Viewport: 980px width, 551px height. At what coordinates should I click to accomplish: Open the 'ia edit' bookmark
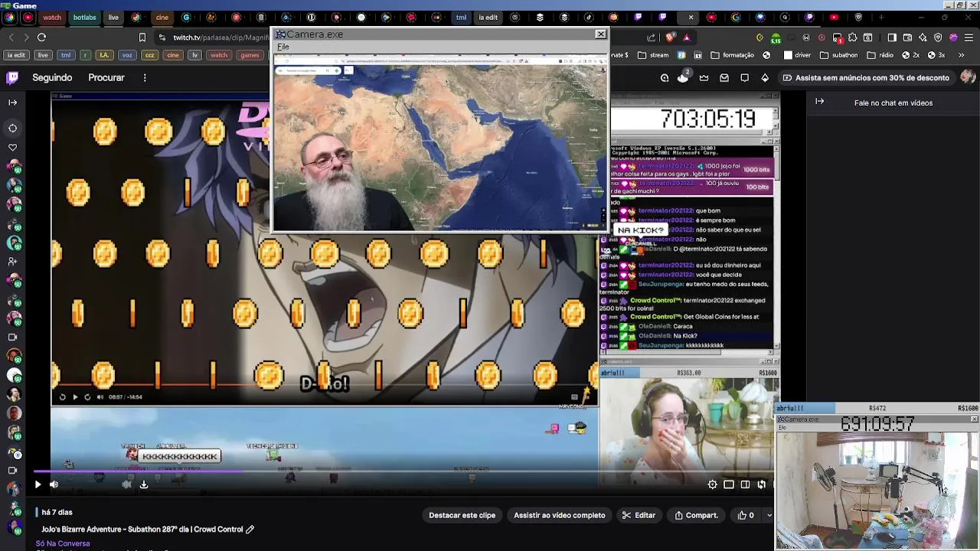(x=15, y=55)
